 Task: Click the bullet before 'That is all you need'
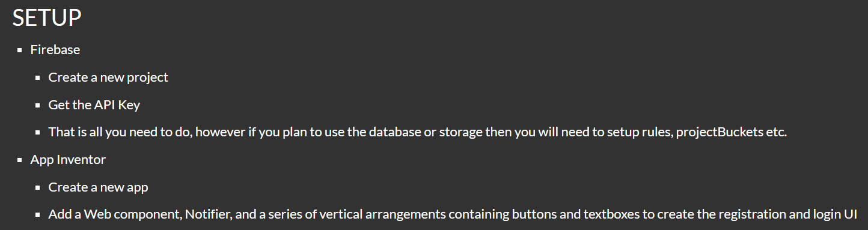(x=38, y=133)
